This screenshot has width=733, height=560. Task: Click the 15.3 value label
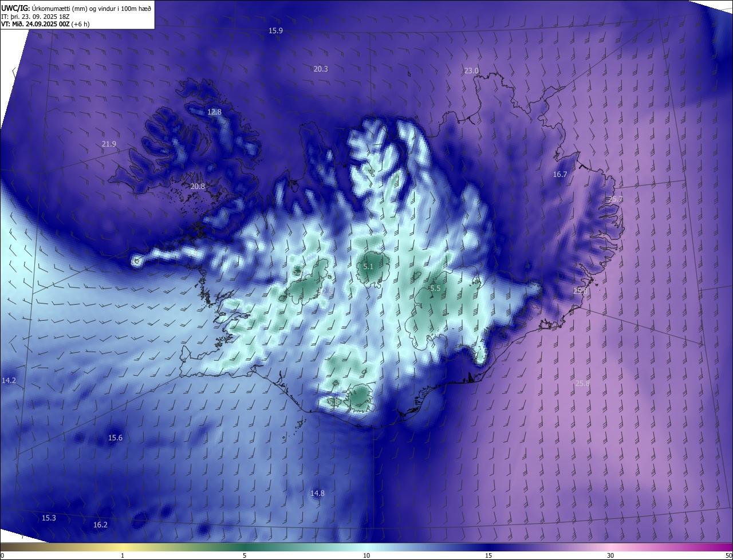[49, 518]
